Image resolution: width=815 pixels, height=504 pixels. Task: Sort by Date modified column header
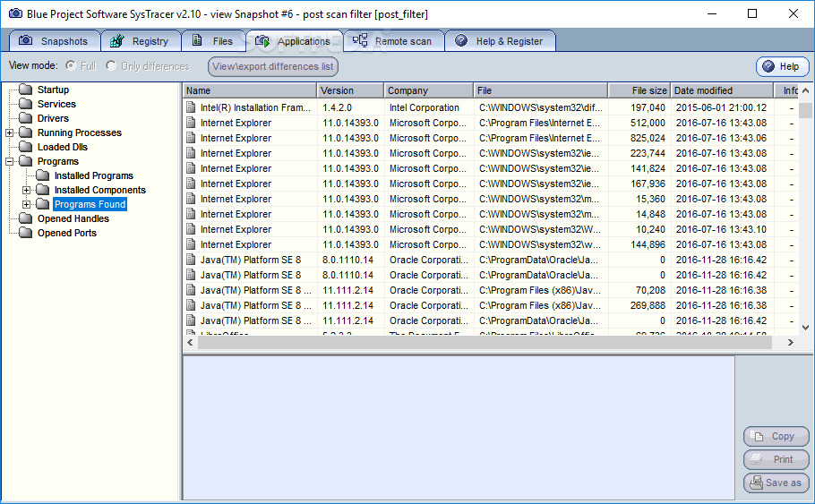click(722, 90)
